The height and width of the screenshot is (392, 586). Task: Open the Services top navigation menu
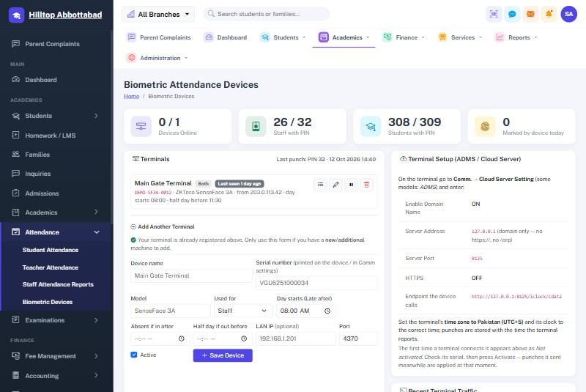click(x=460, y=37)
